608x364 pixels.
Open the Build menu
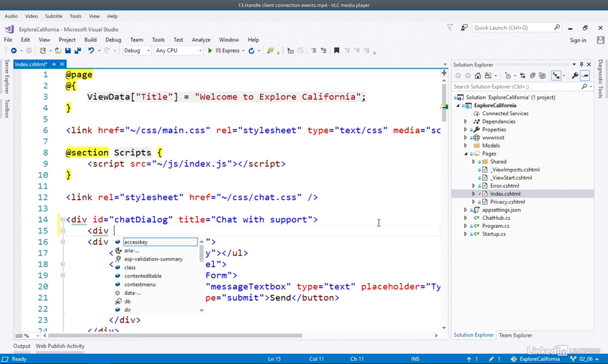(x=91, y=39)
